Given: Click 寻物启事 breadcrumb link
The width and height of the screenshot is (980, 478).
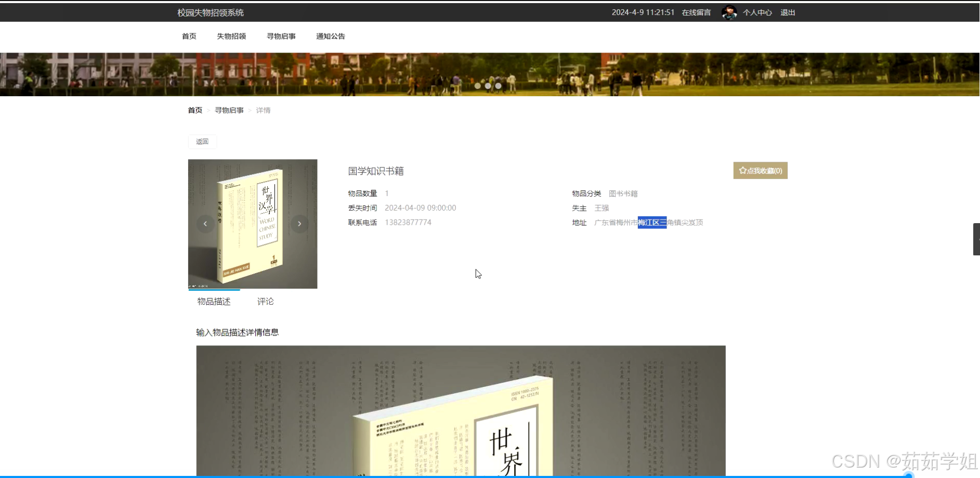Looking at the screenshot, I should click(x=229, y=110).
